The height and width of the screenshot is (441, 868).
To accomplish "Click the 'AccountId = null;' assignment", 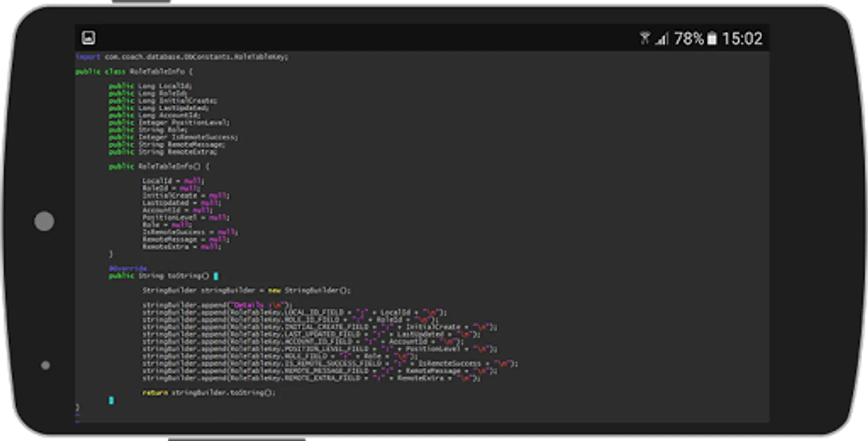I will (x=178, y=210).
